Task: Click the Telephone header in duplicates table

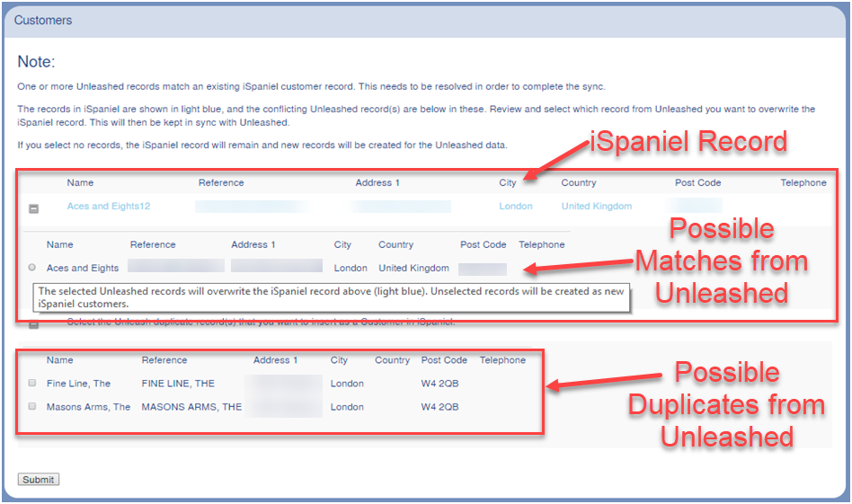Action: [502, 360]
